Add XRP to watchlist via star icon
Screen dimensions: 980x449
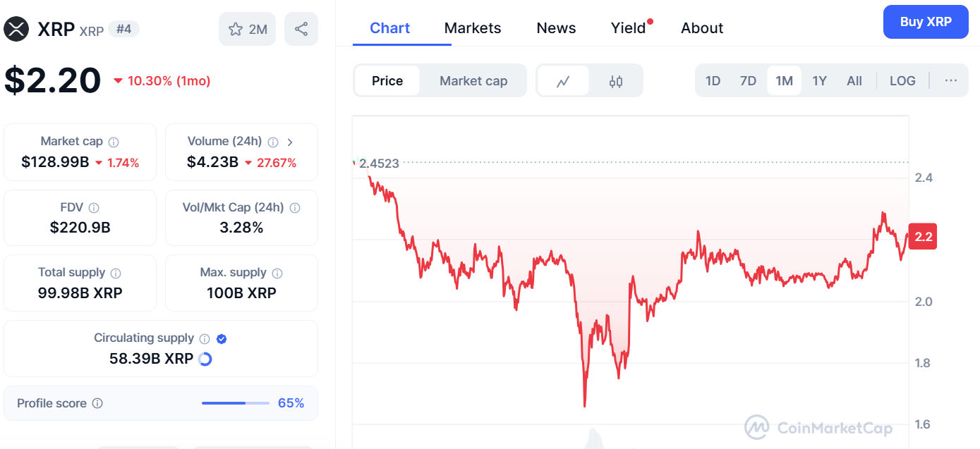click(x=236, y=29)
